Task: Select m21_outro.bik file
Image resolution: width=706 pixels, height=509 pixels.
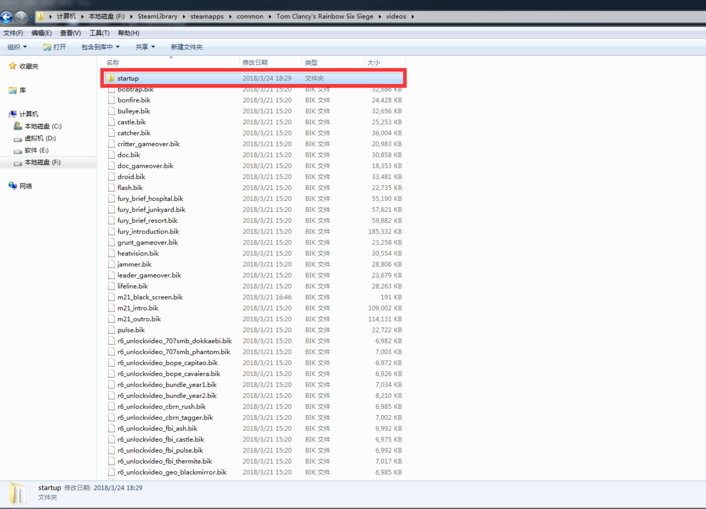Action: tap(255, 319)
